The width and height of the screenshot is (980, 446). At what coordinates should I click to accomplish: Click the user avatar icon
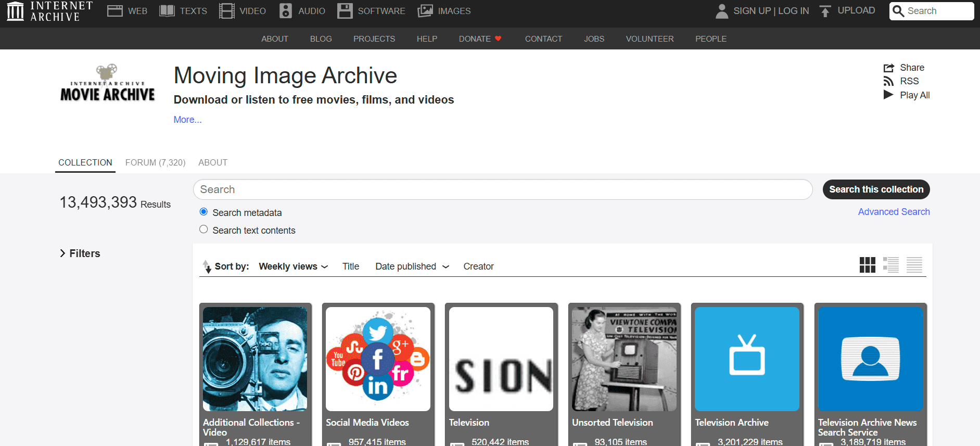tap(722, 11)
